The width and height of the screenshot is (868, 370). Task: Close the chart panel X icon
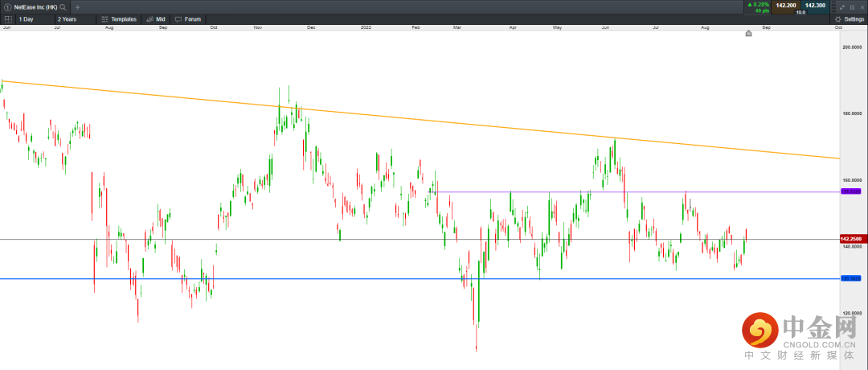click(x=862, y=7)
